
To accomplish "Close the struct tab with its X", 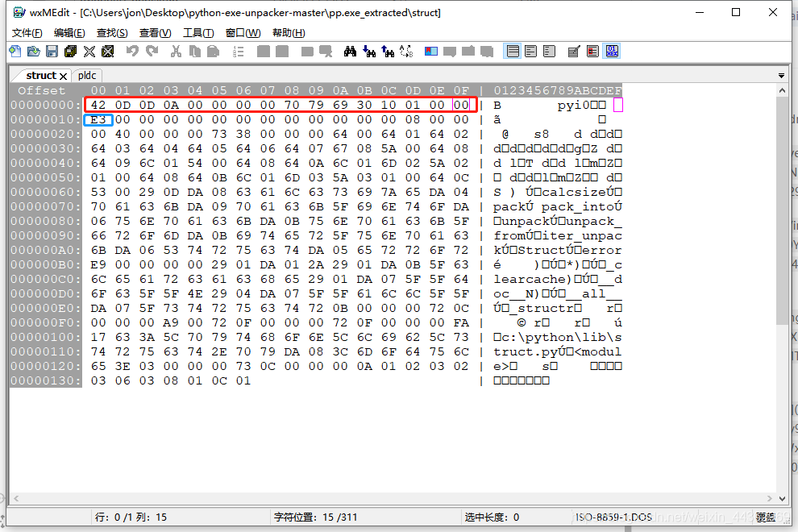I will point(63,77).
